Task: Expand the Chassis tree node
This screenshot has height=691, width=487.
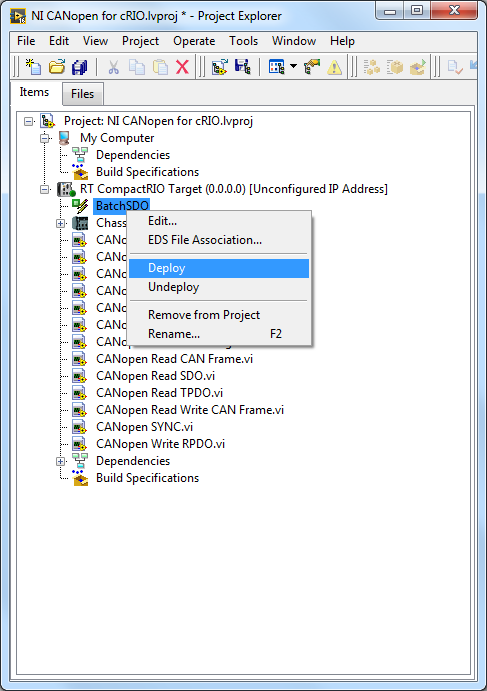Action: click(x=61, y=223)
